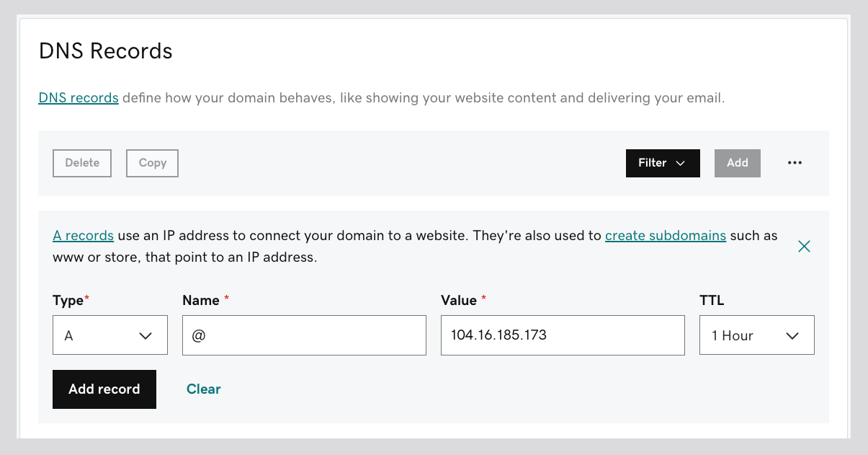The height and width of the screenshot is (455, 868).
Task: Follow the create subdomains link
Action: click(x=666, y=236)
